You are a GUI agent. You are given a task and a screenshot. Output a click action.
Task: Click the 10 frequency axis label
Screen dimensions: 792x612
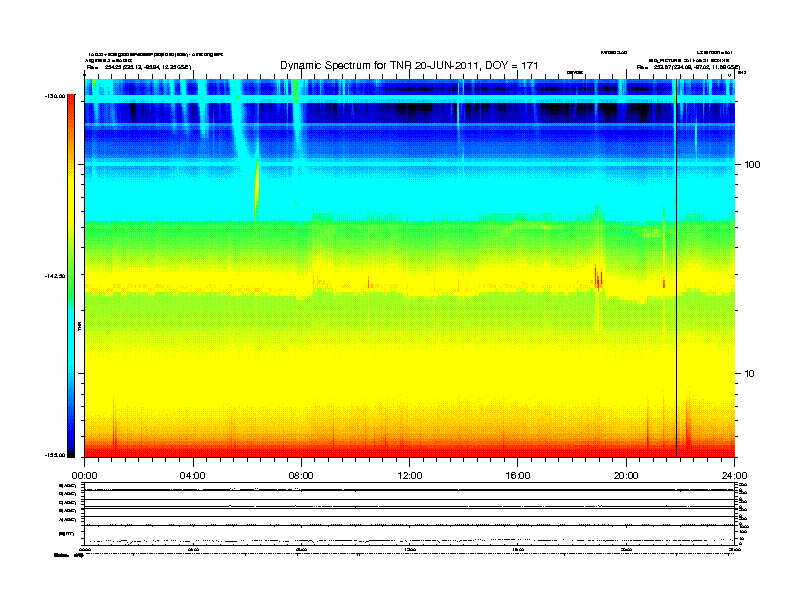(x=749, y=374)
